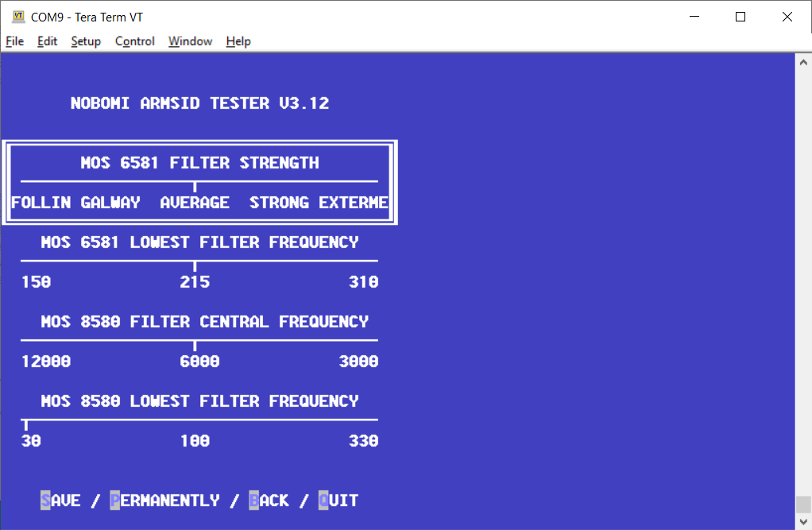Click the scrollbar up arrow
The width and height of the screenshot is (812, 530).
803,62
